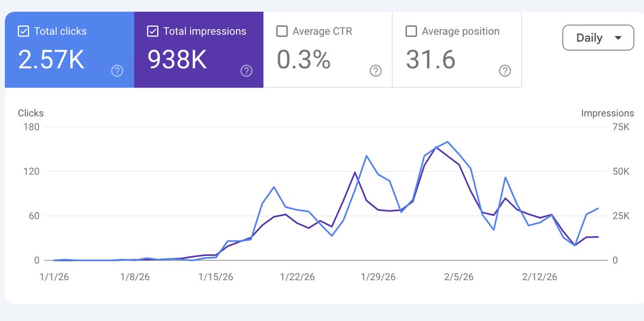
Task: Click the Impressions axis label
Action: (x=608, y=113)
